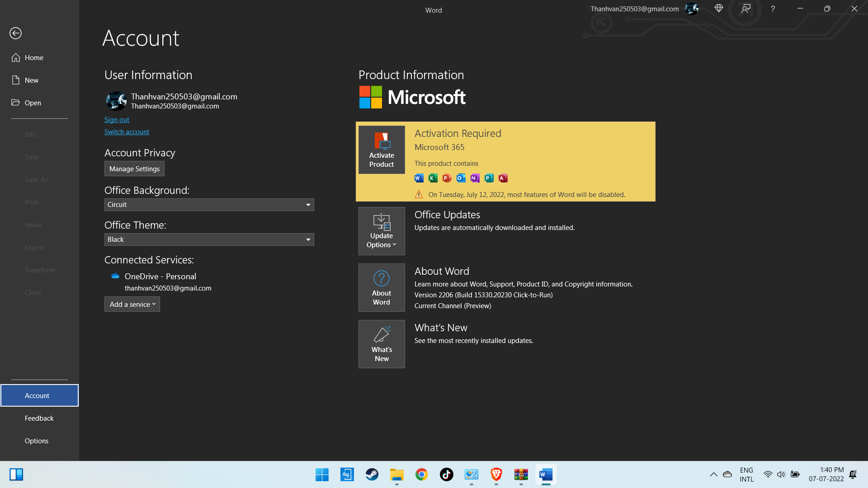This screenshot has width=868, height=488.
Task: Click the Help question mark in title bar
Action: coord(773,9)
